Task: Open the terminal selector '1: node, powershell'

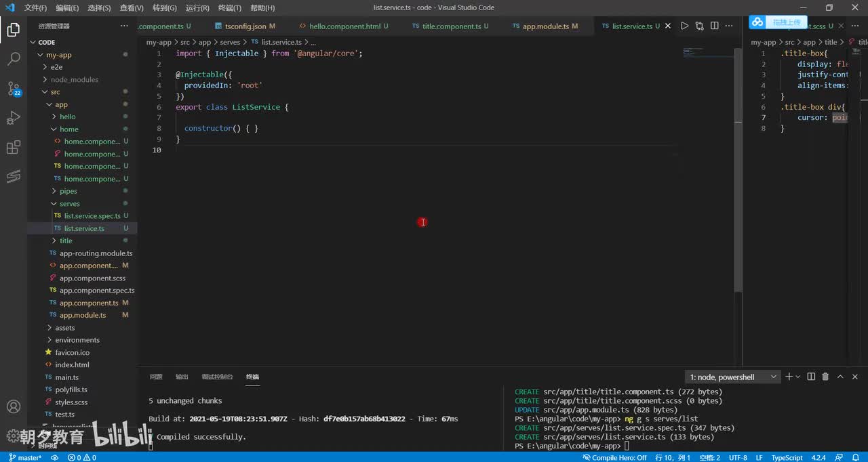Action: pos(733,377)
